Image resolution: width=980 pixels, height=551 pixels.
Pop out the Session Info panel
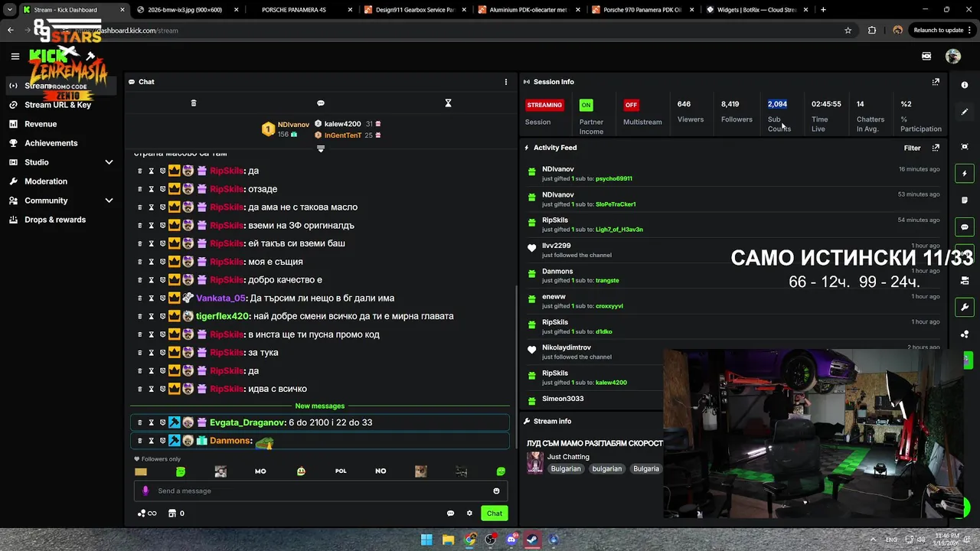tap(936, 82)
